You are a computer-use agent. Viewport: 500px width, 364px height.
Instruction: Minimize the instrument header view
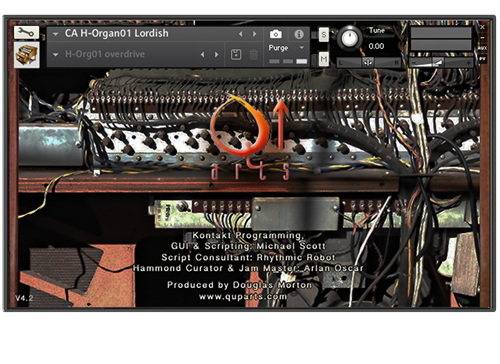pos(482,38)
